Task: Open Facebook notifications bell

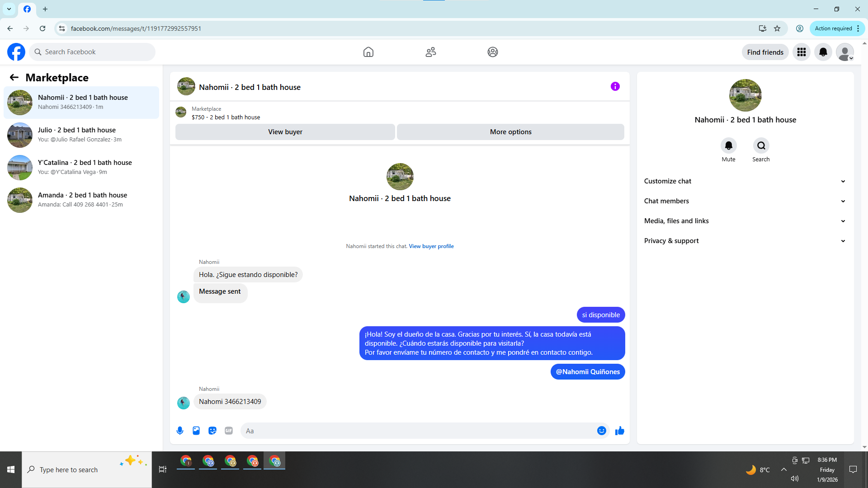Action: [x=823, y=52]
